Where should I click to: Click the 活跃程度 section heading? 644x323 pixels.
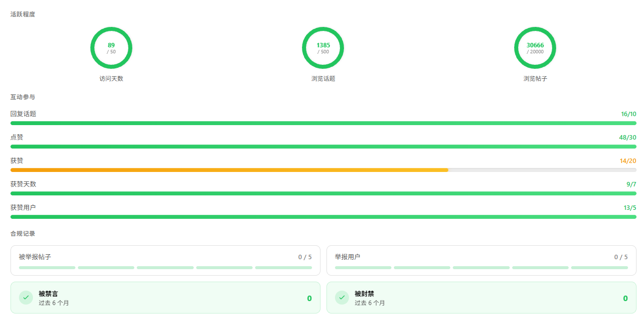coord(23,14)
